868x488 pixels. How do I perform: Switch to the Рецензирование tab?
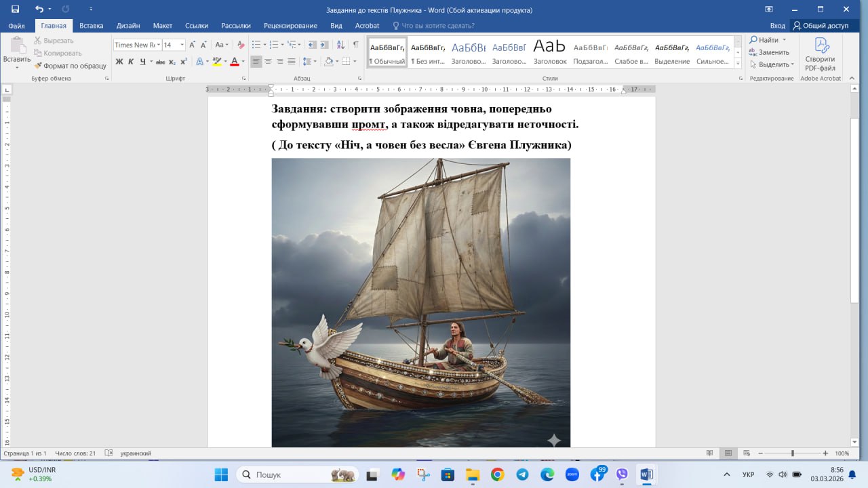[290, 26]
